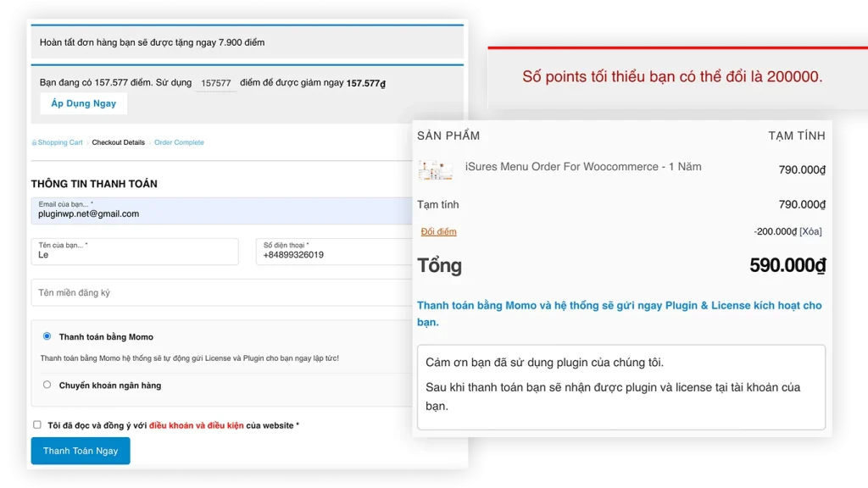Go to the Order Complete breadcrumb step
The image size is (868, 488).
click(x=179, y=142)
